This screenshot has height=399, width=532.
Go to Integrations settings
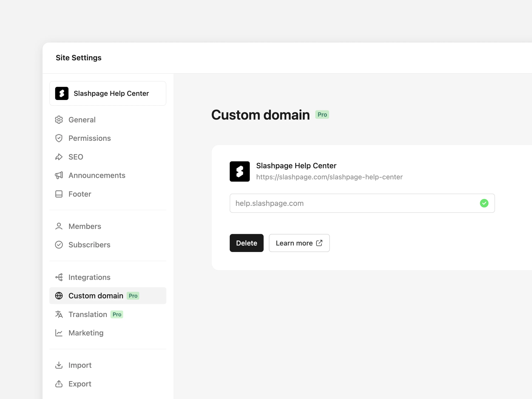[108, 277]
